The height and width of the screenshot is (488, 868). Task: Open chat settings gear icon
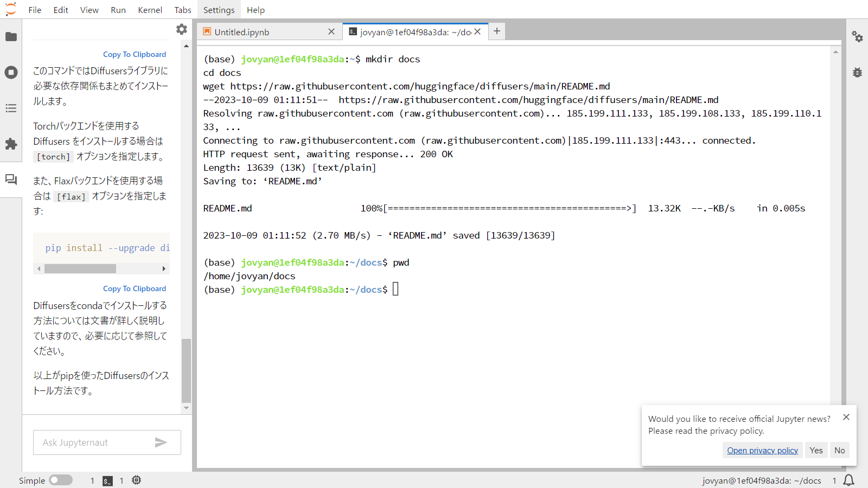pyautogui.click(x=182, y=29)
